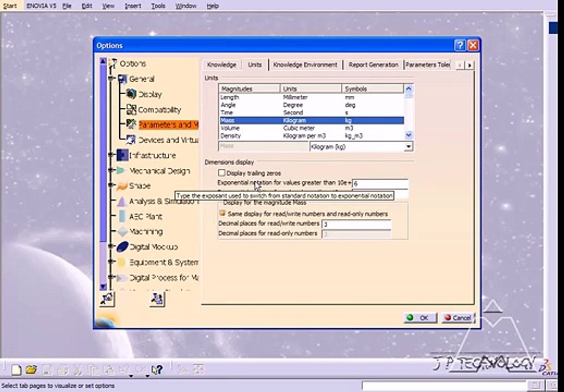Click the Compatibility icon in options tree

131,109
